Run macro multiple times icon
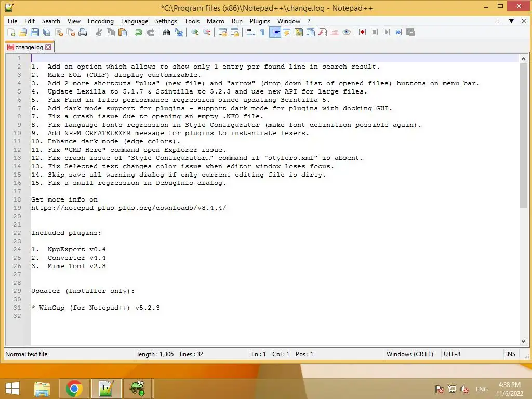The width and height of the screenshot is (532, 399). [398, 32]
